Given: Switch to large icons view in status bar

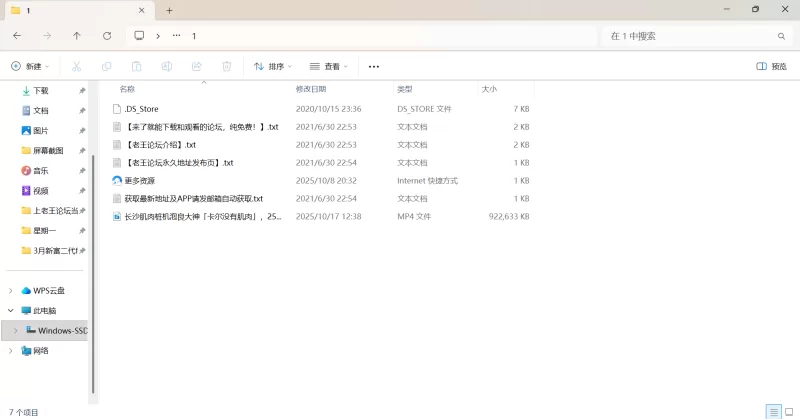Looking at the screenshot, I should [788, 411].
